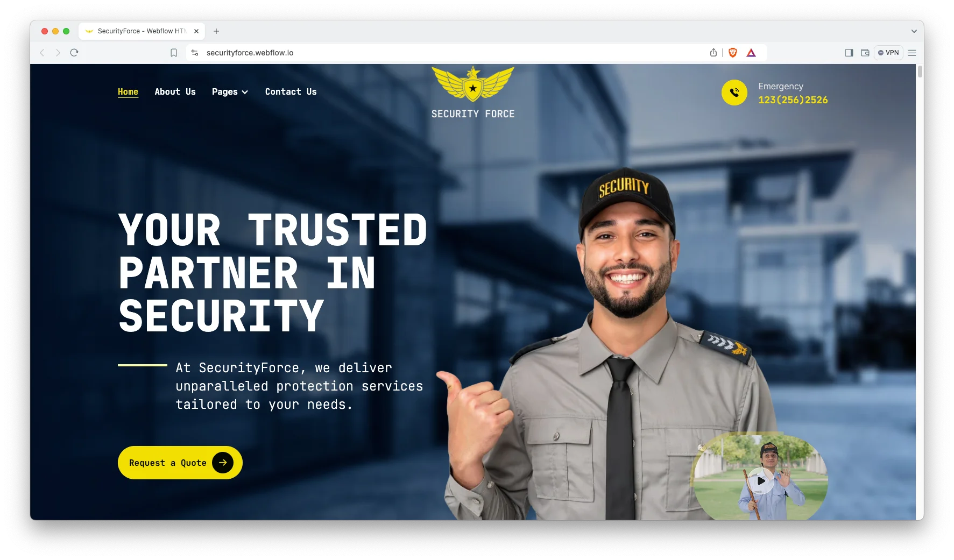Image resolution: width=954 pixels, height=560 pixels.
Task: Play the video thumbnail with guard
Action: 761,480
